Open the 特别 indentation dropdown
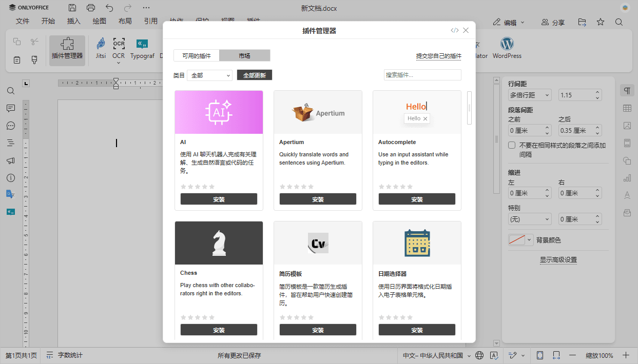 [x=530, y=219]
